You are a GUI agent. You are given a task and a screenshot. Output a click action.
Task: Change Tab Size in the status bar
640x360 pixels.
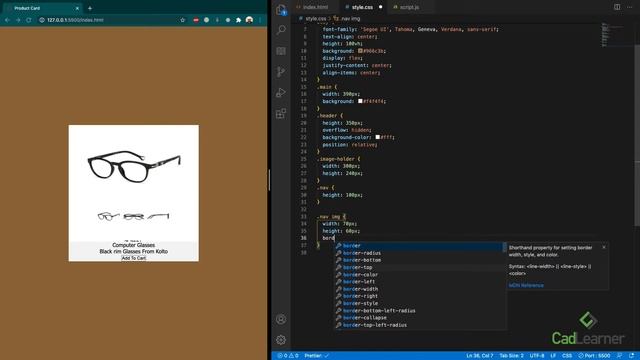(x=511, y=356)
